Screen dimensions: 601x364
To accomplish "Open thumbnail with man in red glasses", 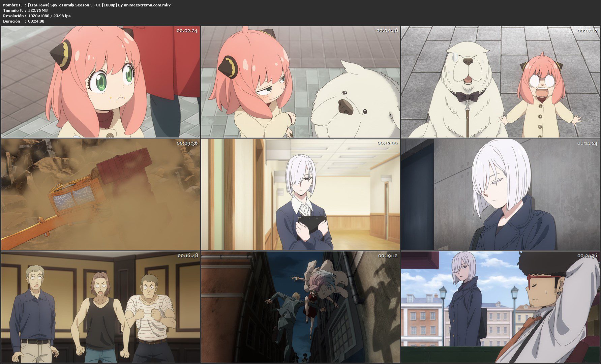I will point(500,307).
